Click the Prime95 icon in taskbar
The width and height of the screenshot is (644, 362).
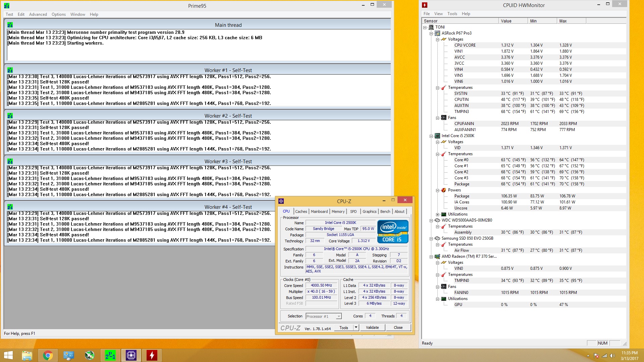click(x=110, y=355)
